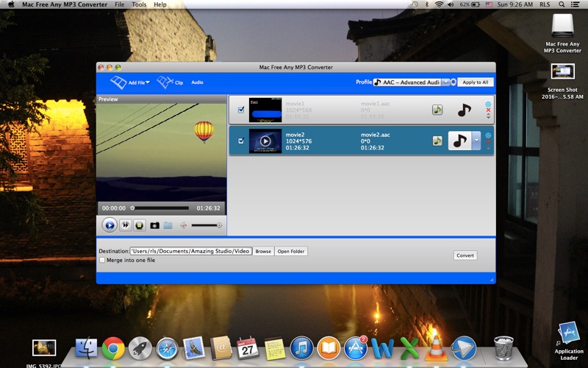Click the Spotlight search icon in menu bar
Viewport: 588px width, 368px height.
(x=562, y=4)
